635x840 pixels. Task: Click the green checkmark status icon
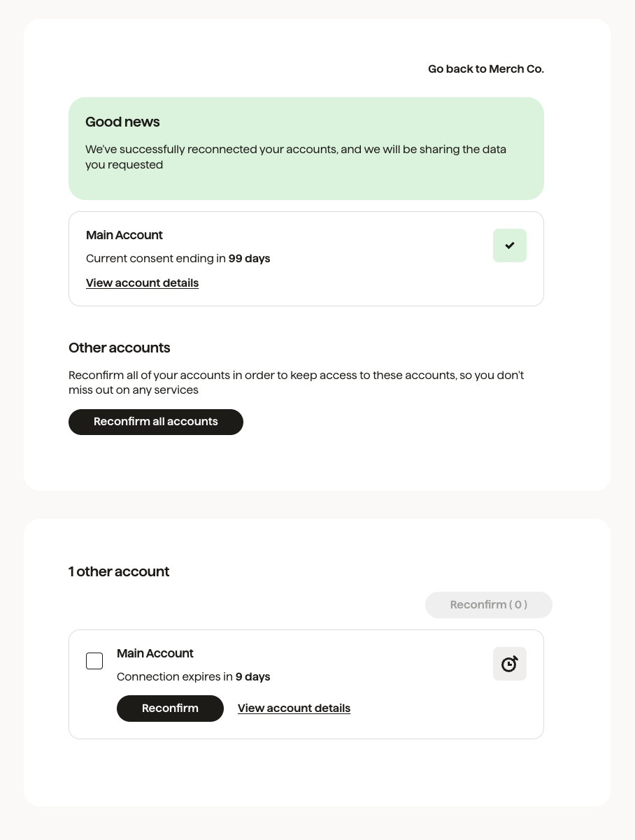[x=510, y=245]
